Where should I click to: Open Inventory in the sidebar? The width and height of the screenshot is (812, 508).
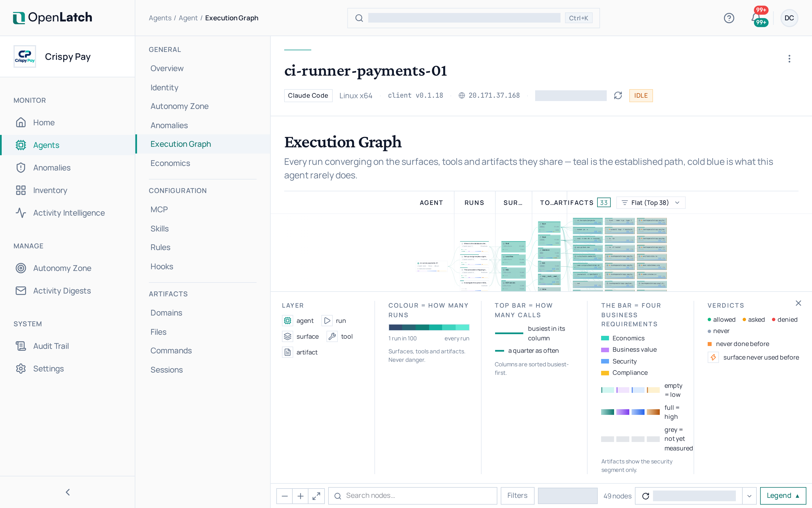coord(67,190)
